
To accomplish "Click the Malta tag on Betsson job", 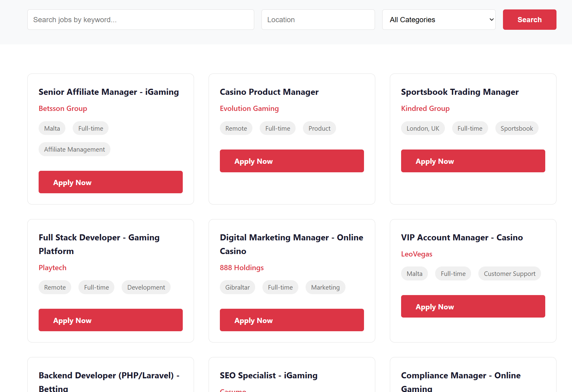I will (x=52, y=128).
